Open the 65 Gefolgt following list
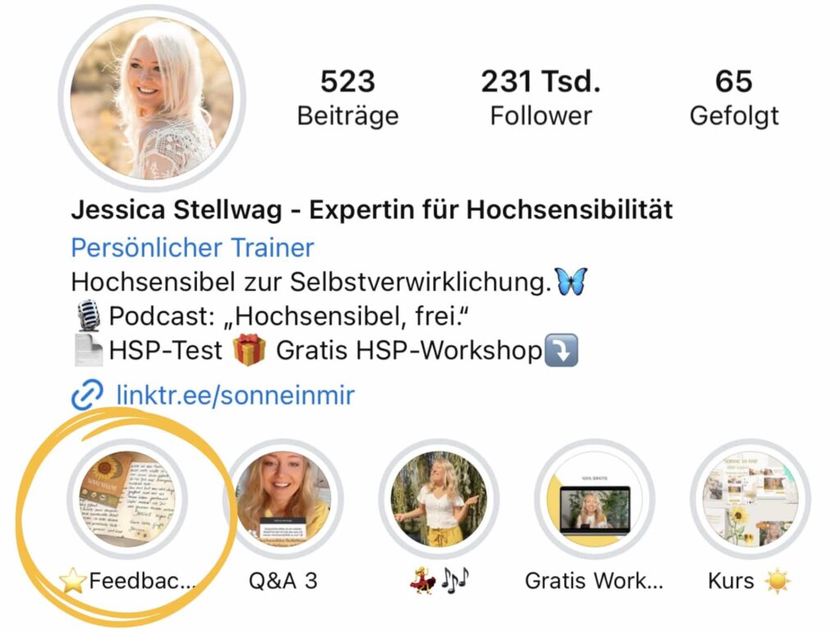The image size is (840, 632). coord(734,98)
